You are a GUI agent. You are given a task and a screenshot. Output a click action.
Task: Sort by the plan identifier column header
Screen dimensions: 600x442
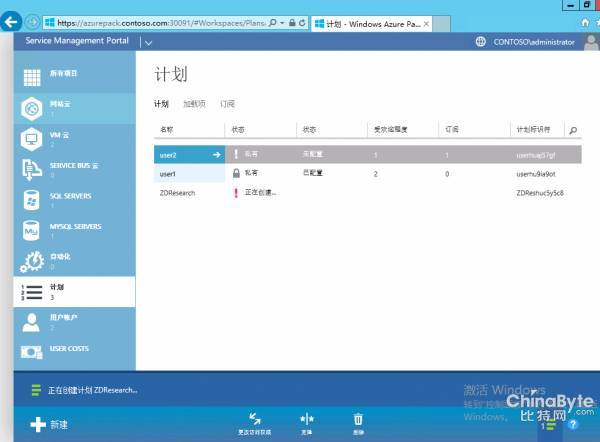click(x=533, y=130)
